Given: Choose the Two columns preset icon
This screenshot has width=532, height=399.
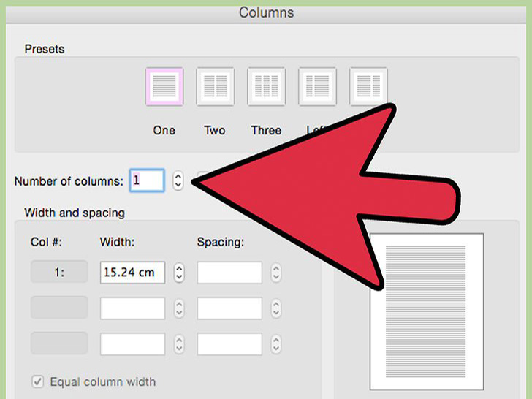Looking at the screenshot, I should click(215, 87).
